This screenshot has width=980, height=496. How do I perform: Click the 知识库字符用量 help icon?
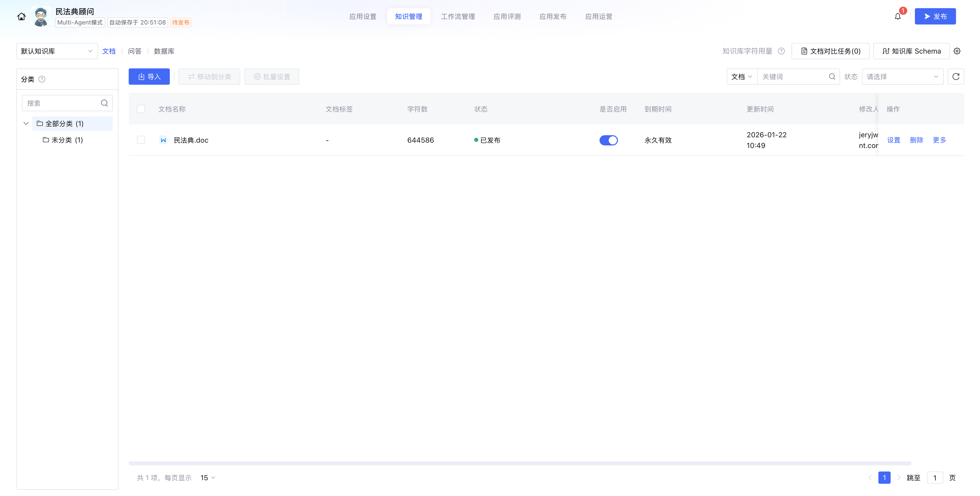tap(781, 51)
